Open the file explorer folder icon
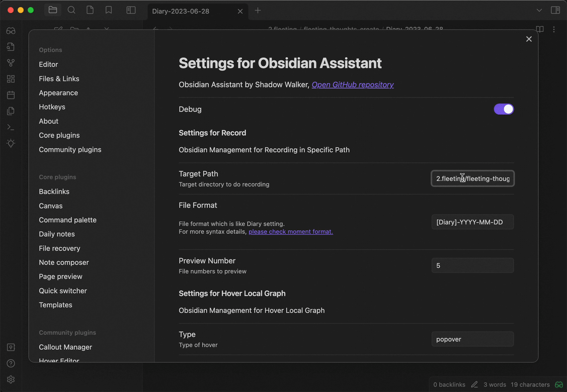This screenshot has width=567, height=392. pyautogui.click(x=53, y=10)
